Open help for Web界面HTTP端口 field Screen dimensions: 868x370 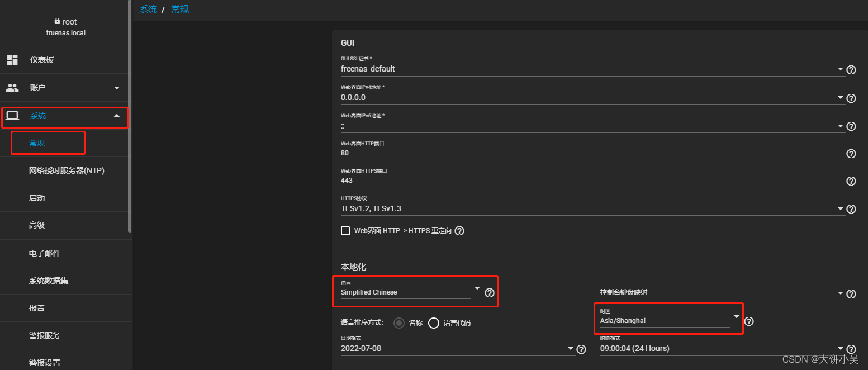(851, 154)
